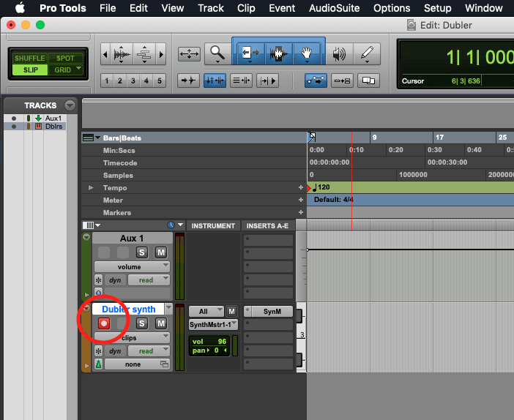Open the Event menu
Viewport: 514px width, 420px height.
(282, 8)
